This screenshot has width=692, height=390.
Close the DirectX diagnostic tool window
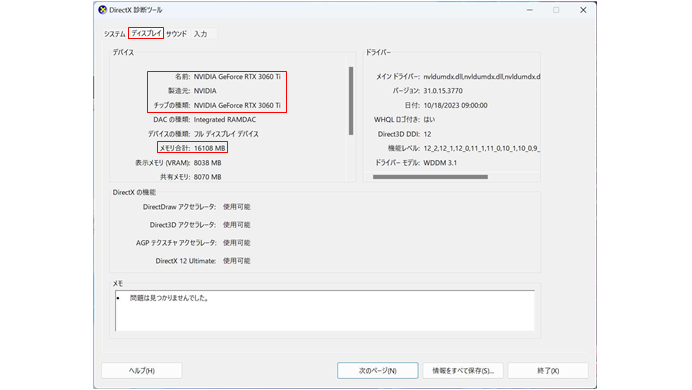(x=583, y=10)
